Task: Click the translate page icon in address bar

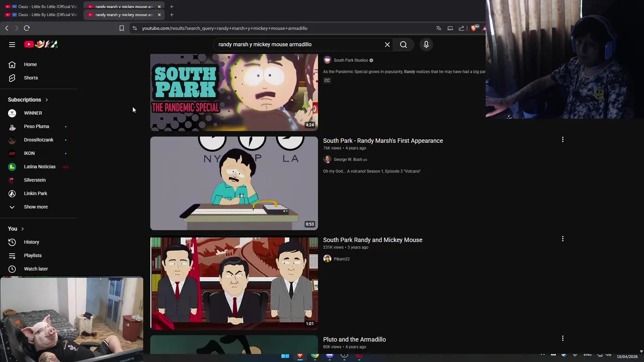Action: (439, 28)
